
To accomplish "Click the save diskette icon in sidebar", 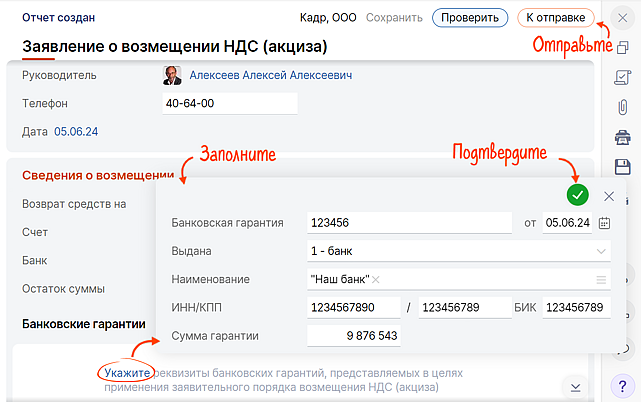I will click(622, 166).
